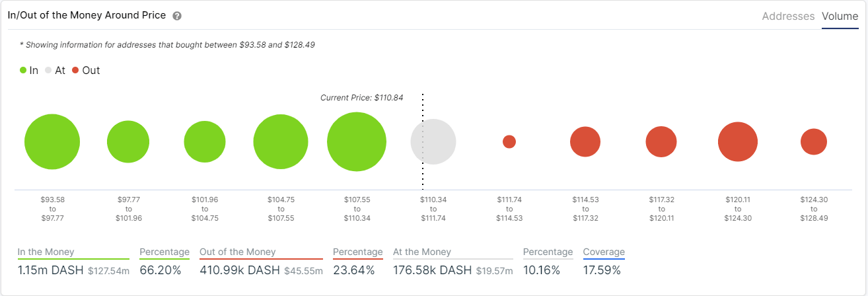Screen dimensions: 868x296
Task: Click the 176.58k DASH value
Action: coord(432,270)
